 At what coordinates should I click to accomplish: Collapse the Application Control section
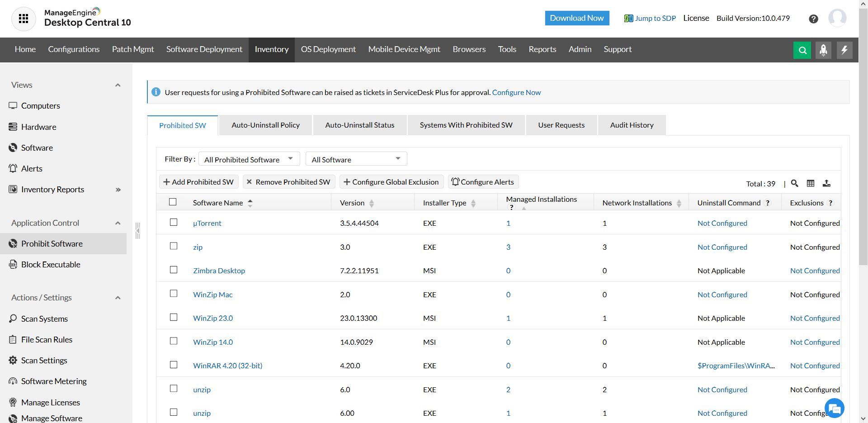click(x=118, y=223)
